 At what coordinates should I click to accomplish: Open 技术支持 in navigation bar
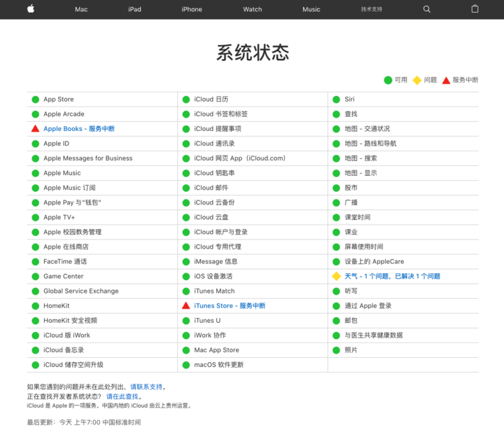pos(372,9)
